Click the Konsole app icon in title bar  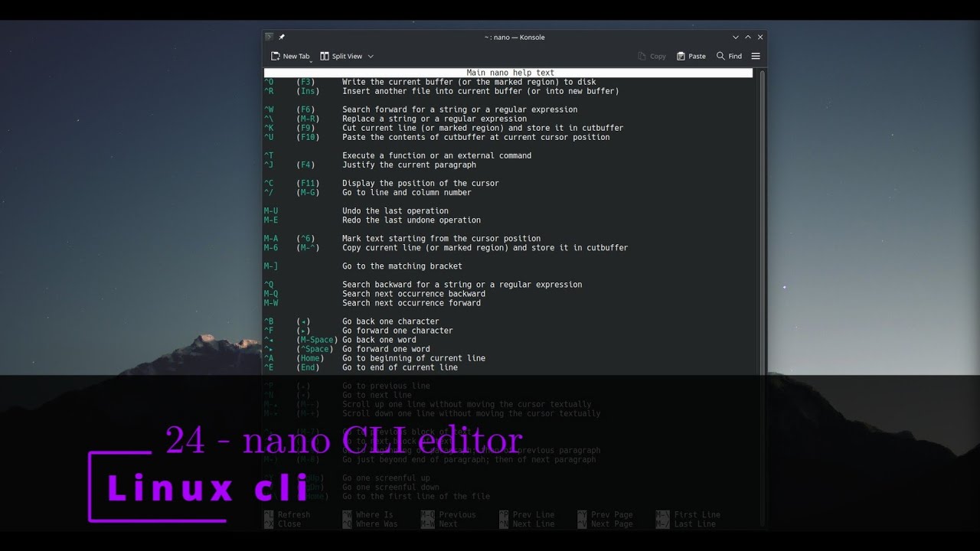coord(269,37)
